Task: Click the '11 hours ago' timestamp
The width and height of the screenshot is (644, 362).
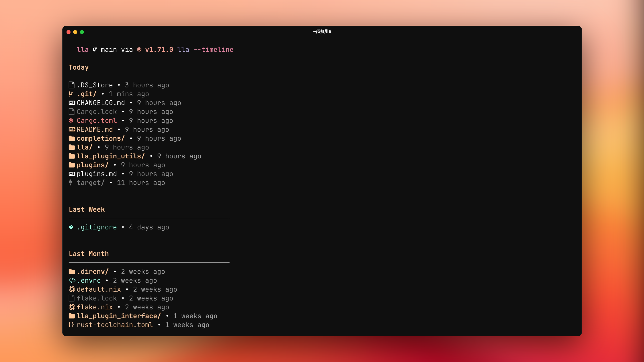Action: click(x=141, y=183)
